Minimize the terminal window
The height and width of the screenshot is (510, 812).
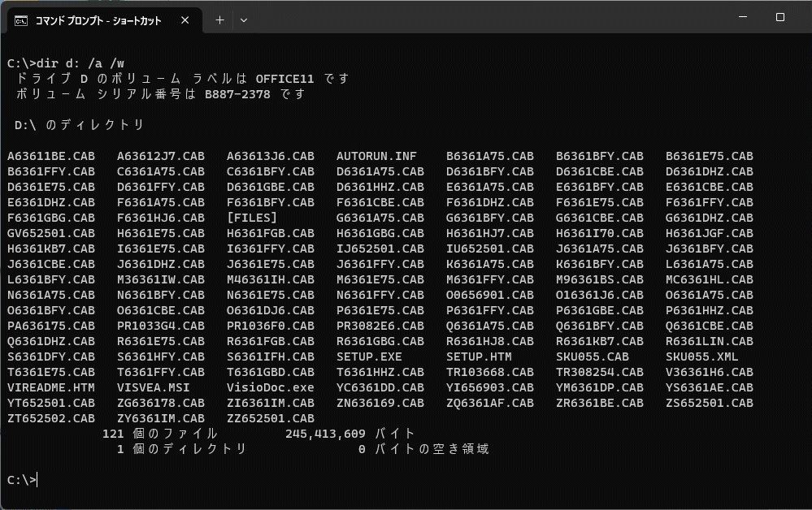pos(743,17)
